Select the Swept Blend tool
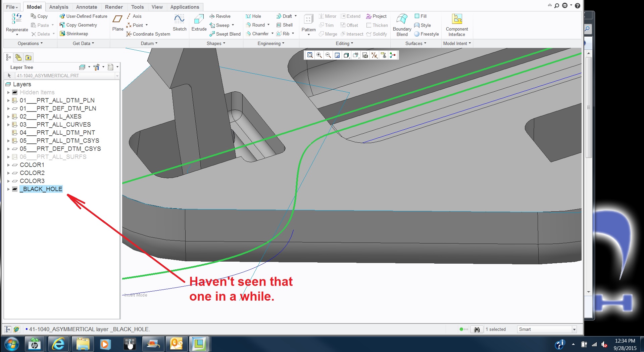Viewport: 644px width, 352px height. click(225, 34)
